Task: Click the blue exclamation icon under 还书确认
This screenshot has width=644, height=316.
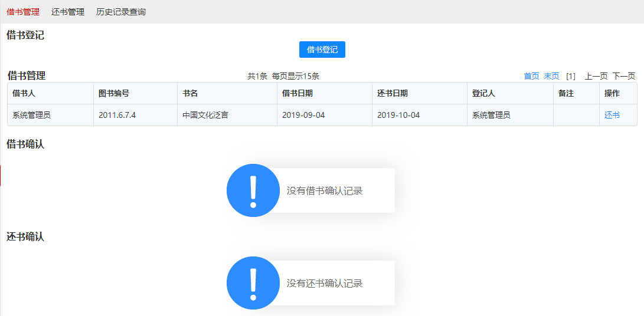Action: [x=253, y=283]
